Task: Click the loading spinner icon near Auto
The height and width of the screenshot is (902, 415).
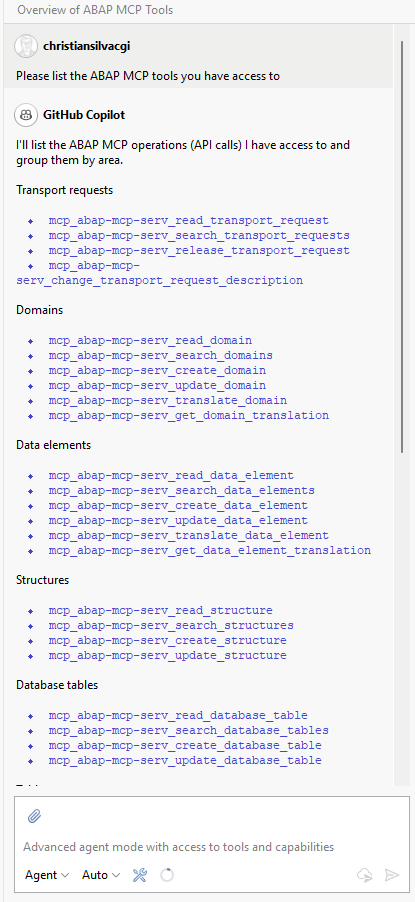Action: [167, 875]
